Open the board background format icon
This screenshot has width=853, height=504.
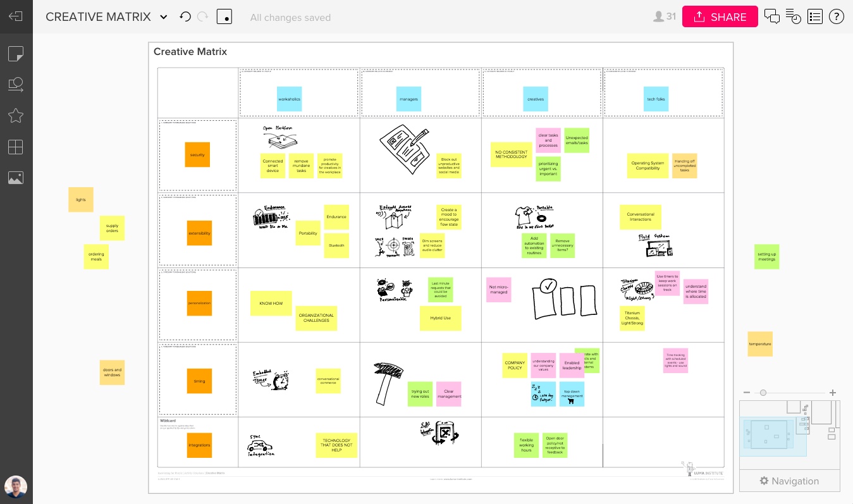pyautogui.click(x=224, y=17)
